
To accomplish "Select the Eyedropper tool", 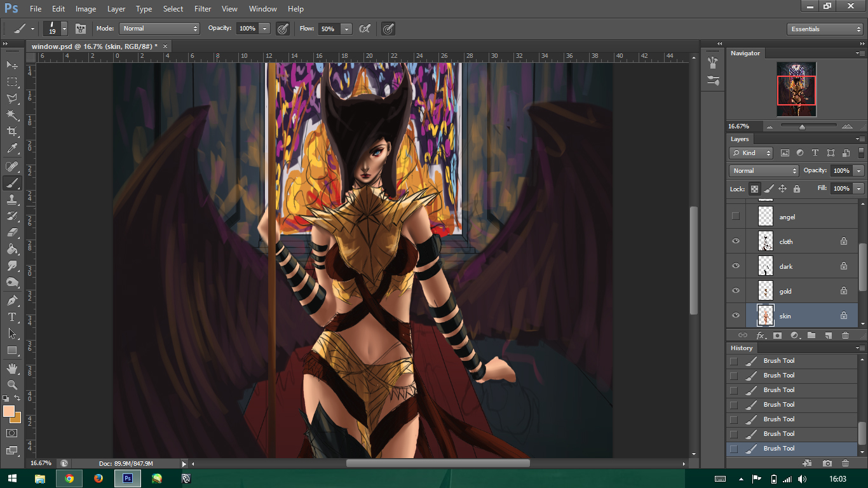I will tap(12, 148).
